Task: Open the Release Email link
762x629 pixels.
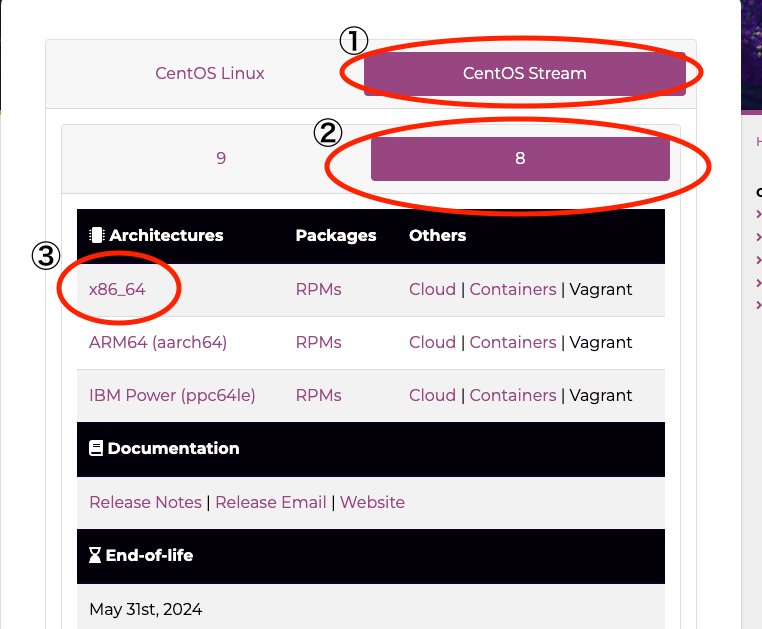Action: (x=271, y=502)
